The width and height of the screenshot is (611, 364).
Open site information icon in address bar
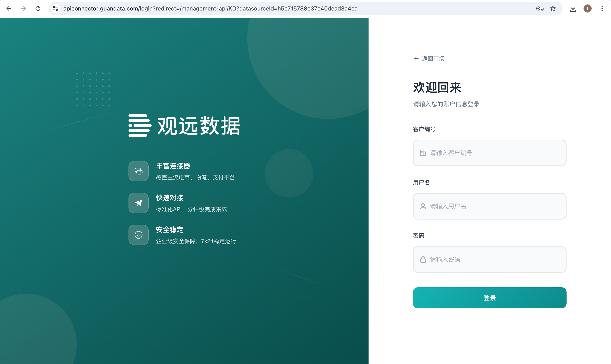[55, 9]
